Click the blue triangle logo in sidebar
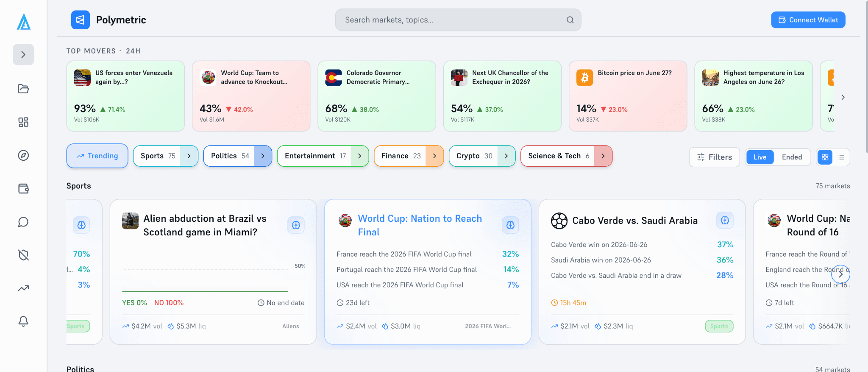The height and width of the screenshot is (372, 868). tap(24, 22)
